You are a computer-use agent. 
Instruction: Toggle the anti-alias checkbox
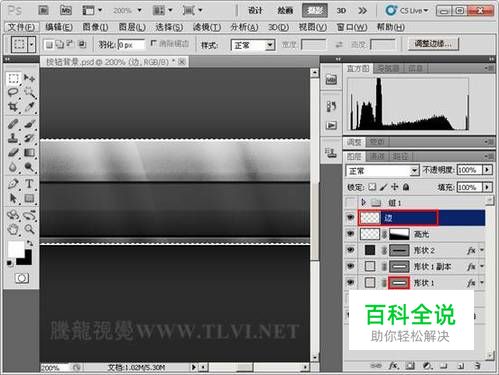154,43
